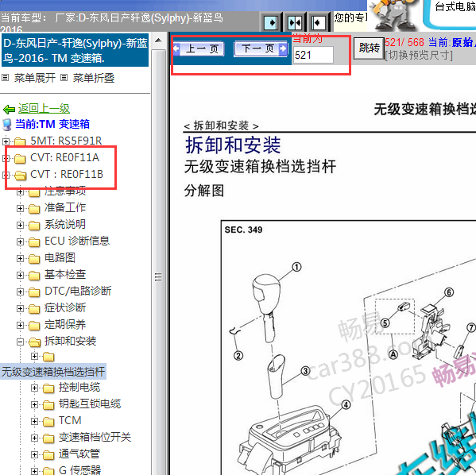This screenshot has width=476, height=475.
Task: Select 通气软管 tree label
Action: point(79,454)
